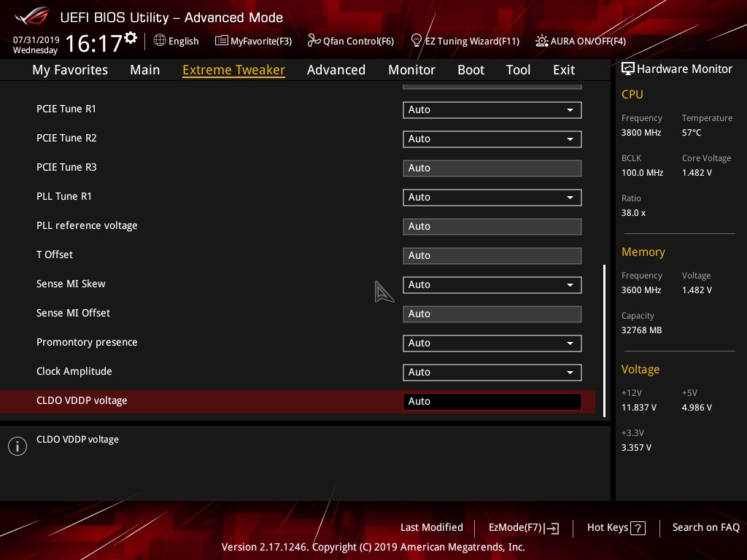Select Sense MI Skew label

[x=71, y=284]
